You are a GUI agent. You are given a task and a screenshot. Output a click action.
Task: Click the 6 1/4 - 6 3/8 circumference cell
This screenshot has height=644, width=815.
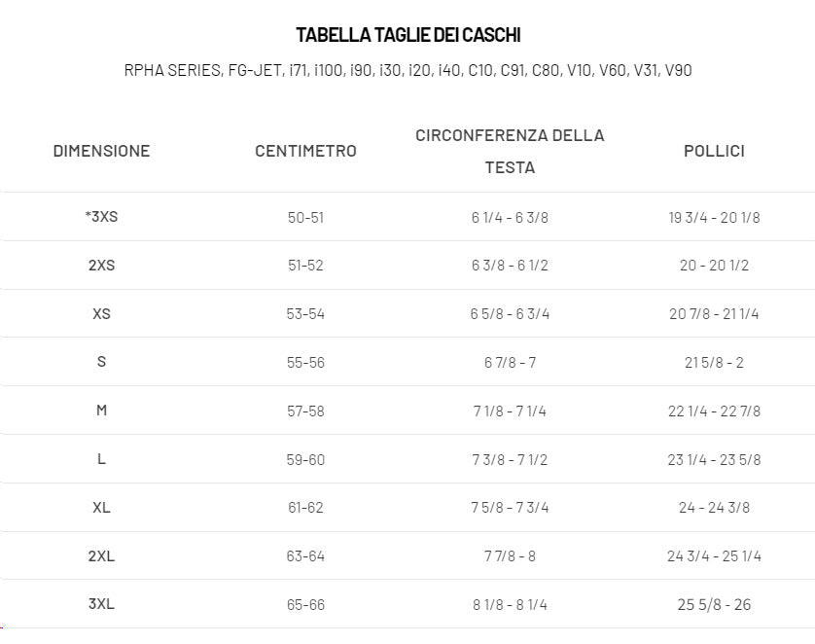pos(510,217)
